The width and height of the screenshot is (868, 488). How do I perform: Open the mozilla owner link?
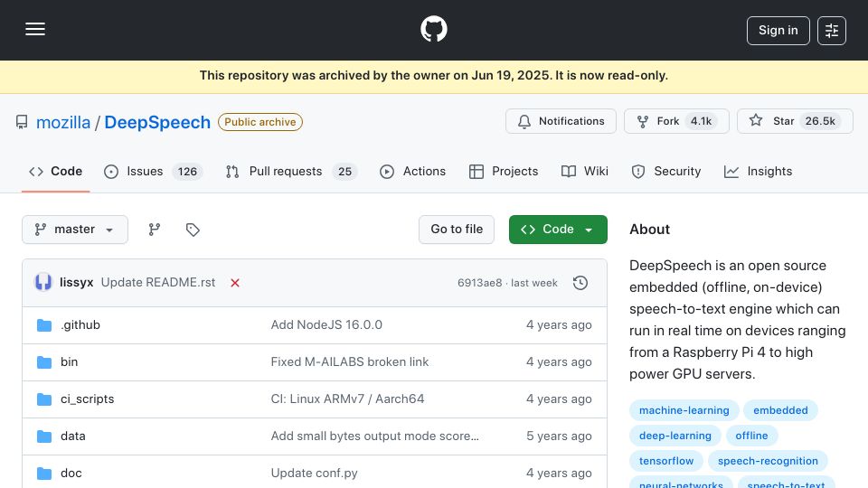click(63, 122)
